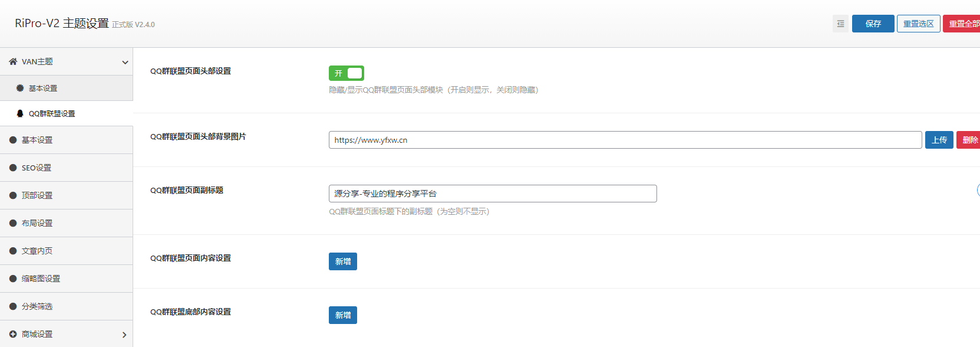Click the QQ penguin icon in sidebar
980x347 pixels.
tap(20, 113)
